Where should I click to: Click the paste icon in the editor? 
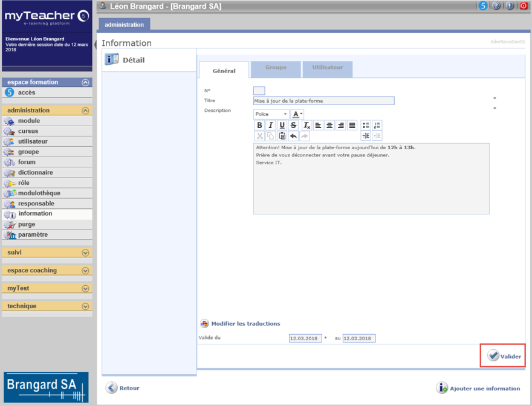pos(282,136)
